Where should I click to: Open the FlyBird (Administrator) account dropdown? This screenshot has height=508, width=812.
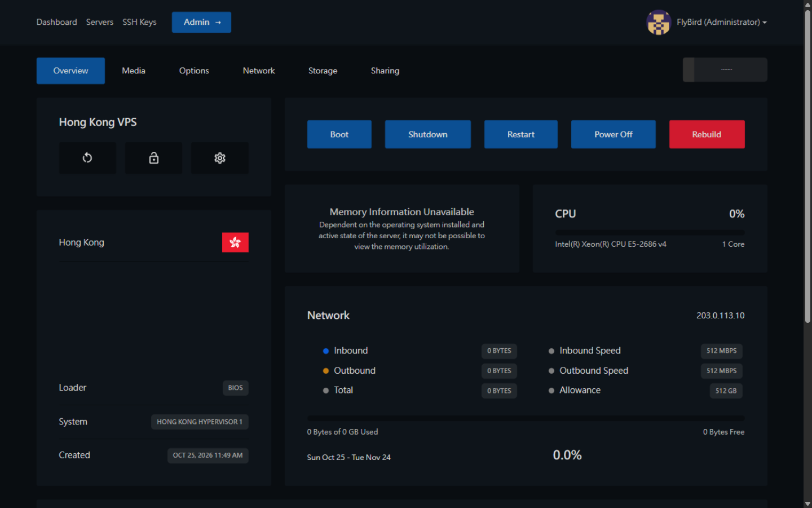click(x=722, y=23)
